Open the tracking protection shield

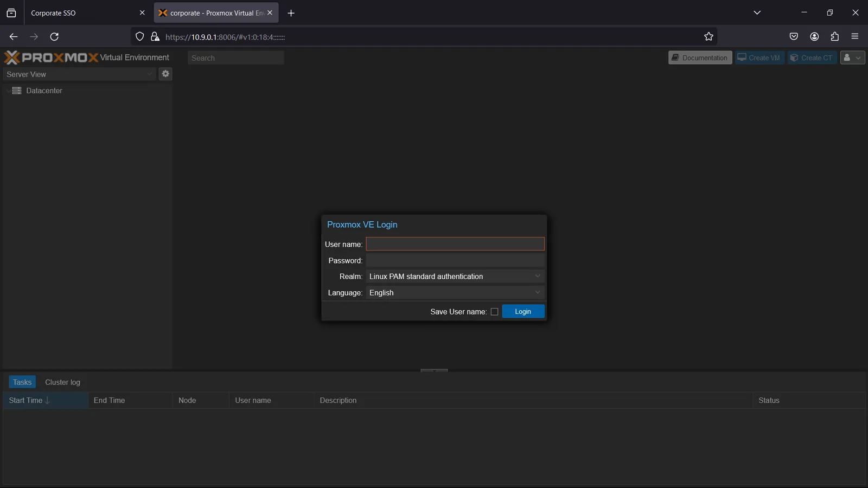[139, 37]
